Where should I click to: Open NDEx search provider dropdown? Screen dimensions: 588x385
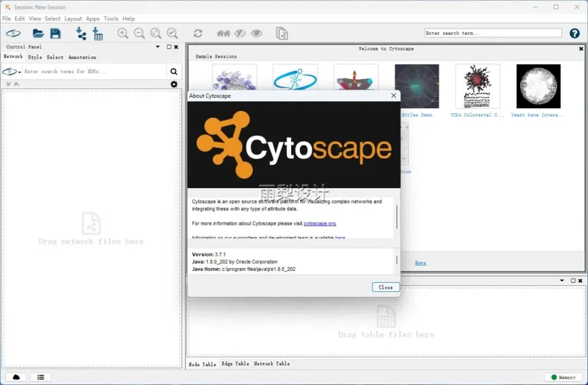pos(11,71)
